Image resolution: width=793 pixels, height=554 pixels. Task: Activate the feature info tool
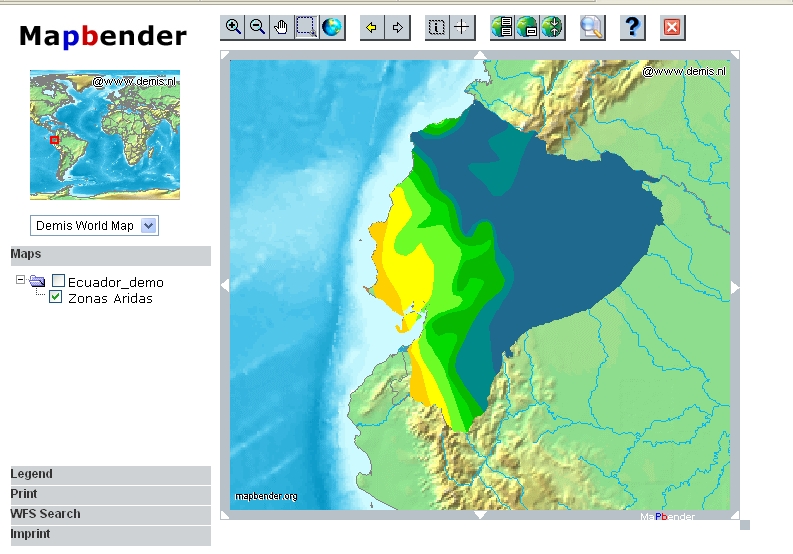(437, 27)
